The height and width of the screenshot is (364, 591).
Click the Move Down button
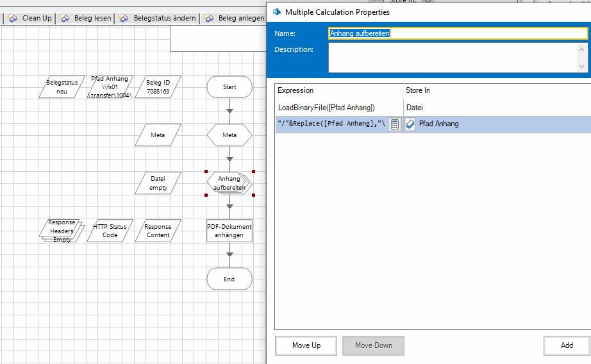coord(373,345)
